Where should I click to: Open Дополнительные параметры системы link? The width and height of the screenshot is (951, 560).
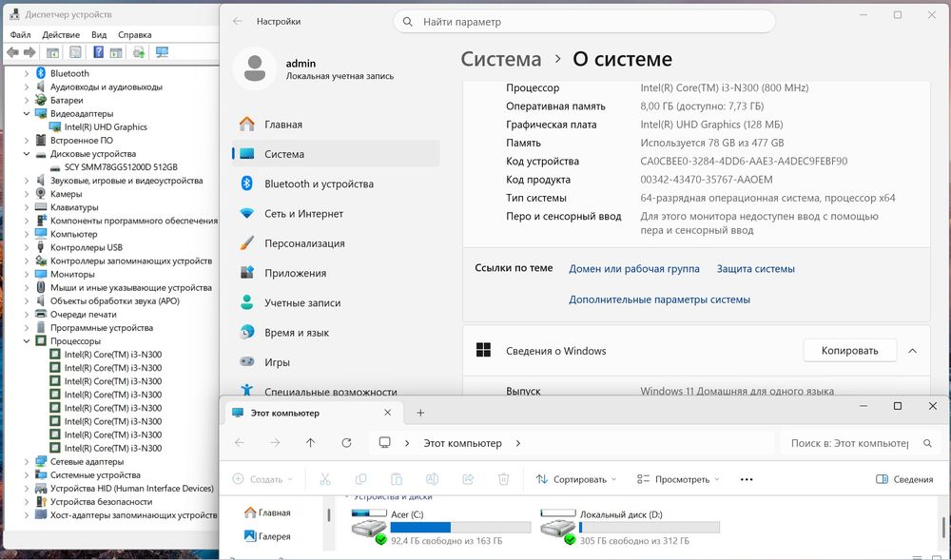point(659,299)
